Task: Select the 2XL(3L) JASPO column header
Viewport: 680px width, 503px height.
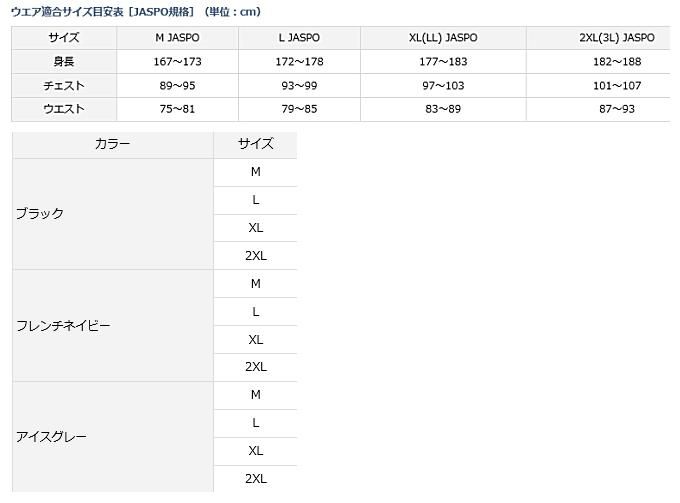Action: point(616,38)
